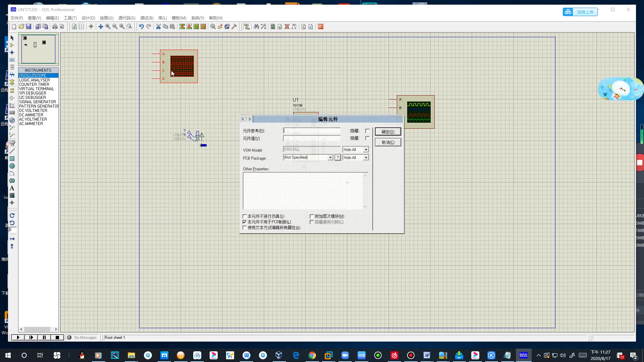Uncheck '本元件不用于PCB制版' checkbox
The height and width of the screenshot is (362, 644).
click(245, 222)
